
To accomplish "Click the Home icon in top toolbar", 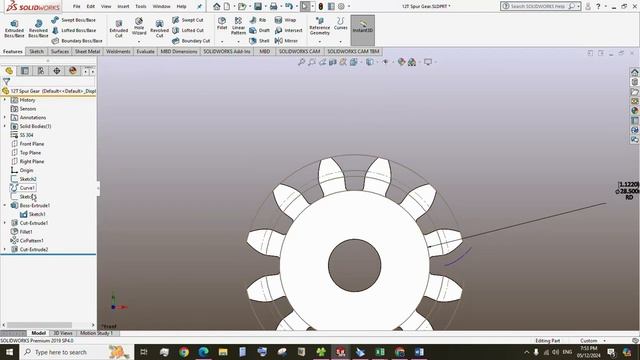I will [217, 6].
